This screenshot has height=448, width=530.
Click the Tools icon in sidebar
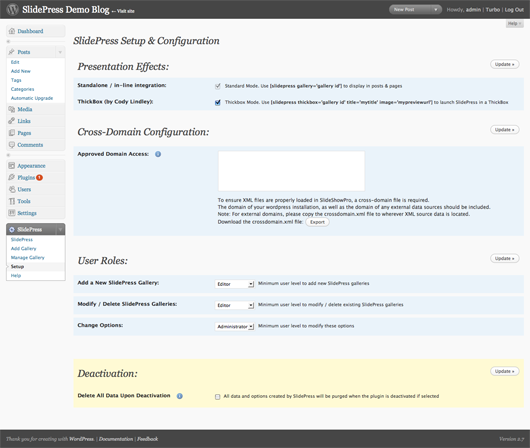(x=12, y=201)
